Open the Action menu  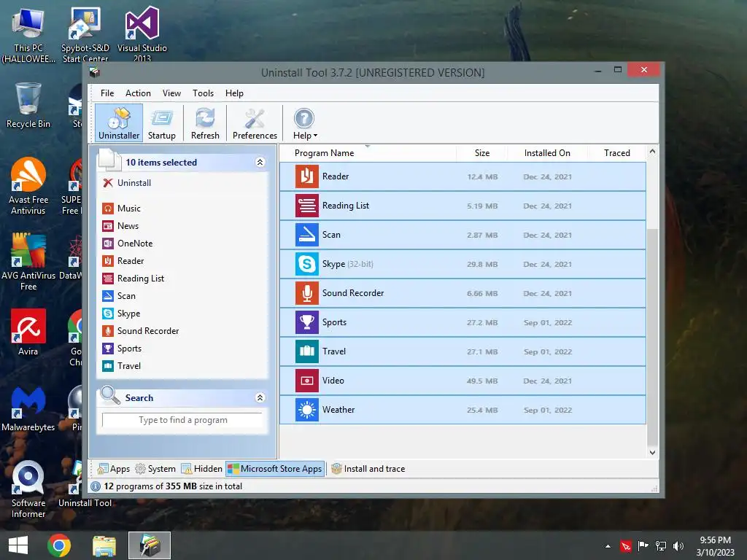(x=138, y=93)
